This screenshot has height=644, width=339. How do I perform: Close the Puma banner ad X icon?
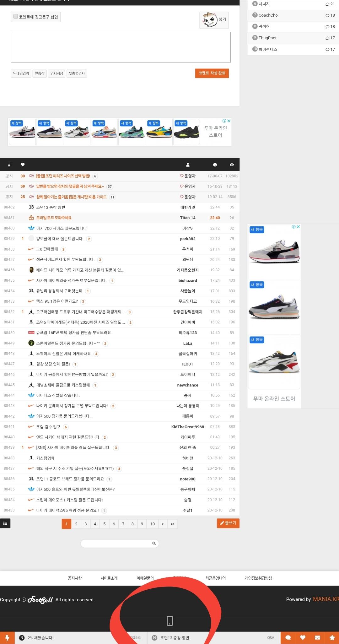tap(229, 121)
